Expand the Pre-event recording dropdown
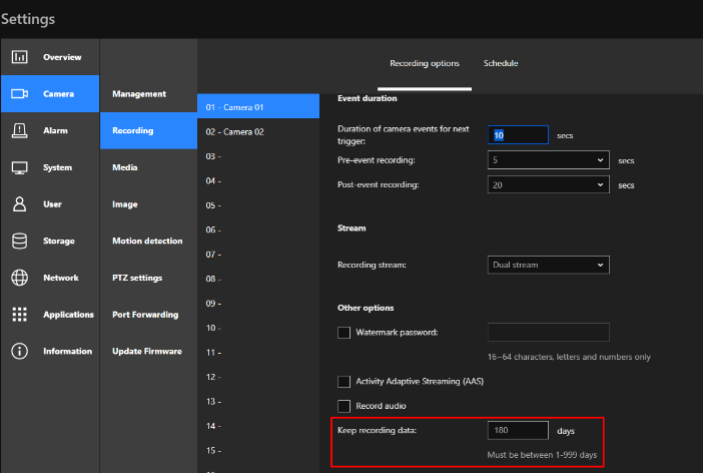 tap(549, 160)
